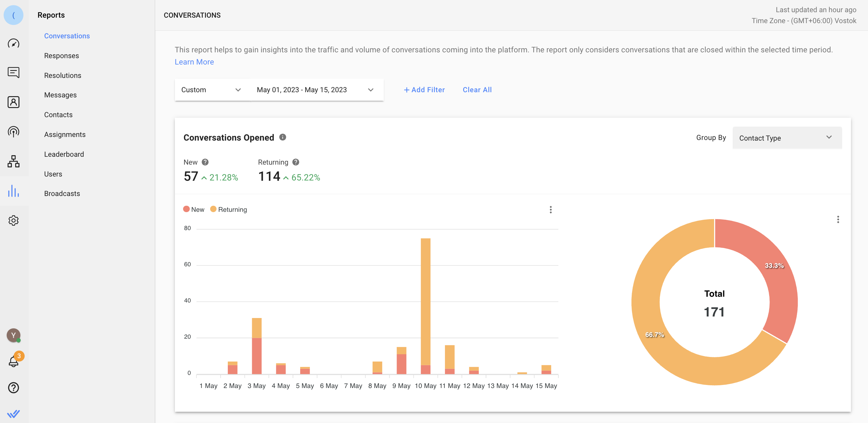Open the Custom period dropdown
Image resolution: width=868 pixels, height=423 pixels.
pyautogui.click(x=211, y=90)
